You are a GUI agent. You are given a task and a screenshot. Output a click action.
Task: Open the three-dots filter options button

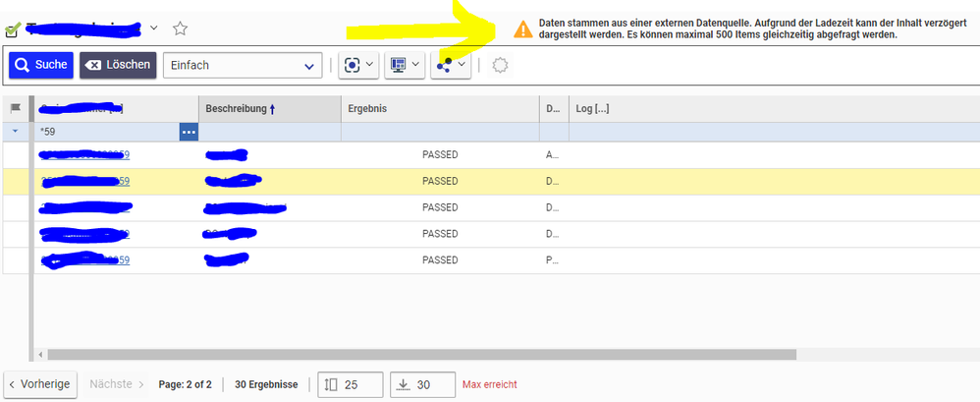pos(189,132)
